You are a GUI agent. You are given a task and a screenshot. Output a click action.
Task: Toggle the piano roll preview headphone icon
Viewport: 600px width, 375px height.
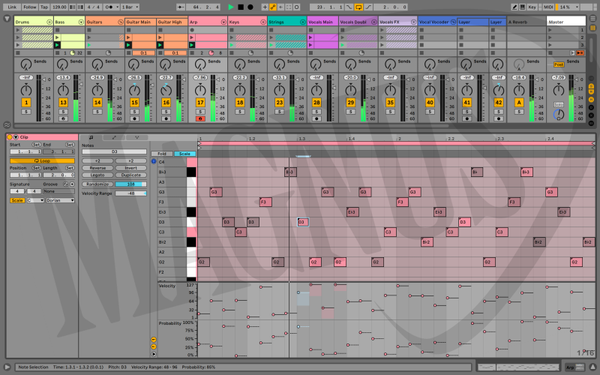click(x=154, y=161)
